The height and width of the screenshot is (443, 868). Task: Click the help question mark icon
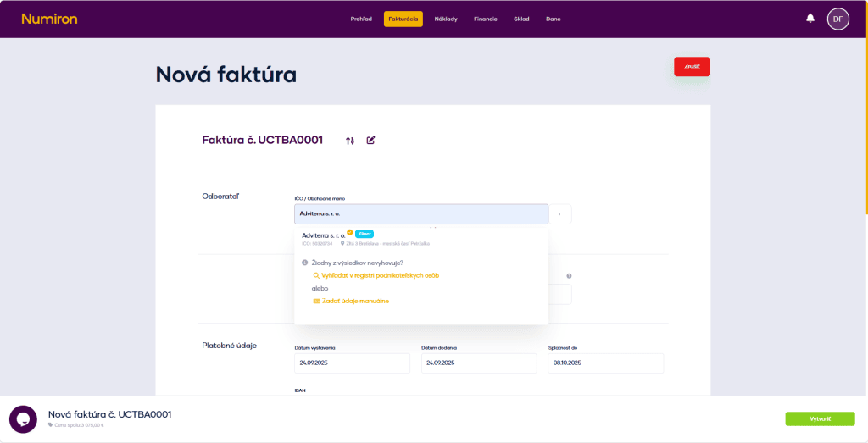click(x=569, y=276)
